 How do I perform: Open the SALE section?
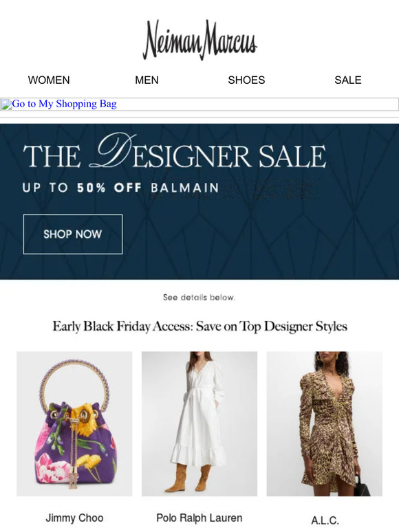click(x=347, y=80)
